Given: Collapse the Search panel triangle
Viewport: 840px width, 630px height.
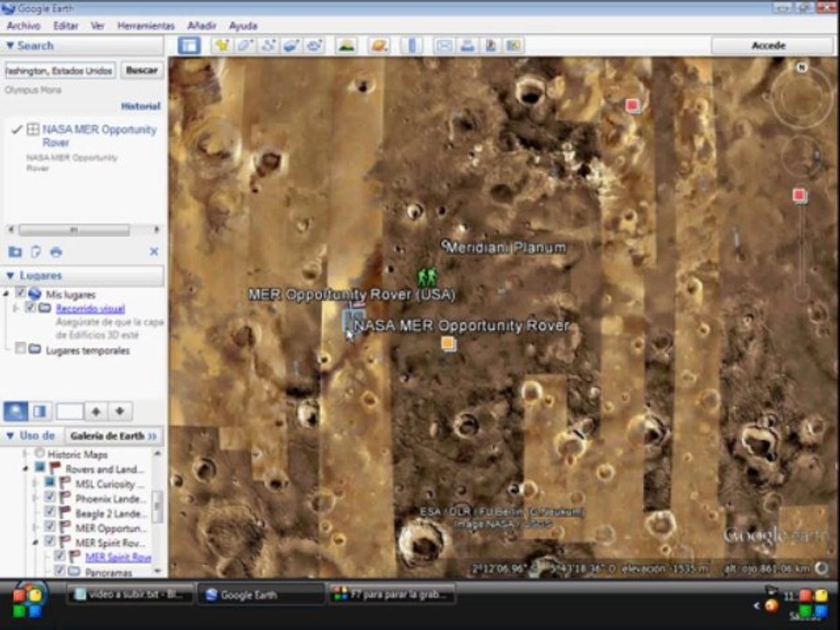Looking at the screenshot, I should click(x=10, y=46).
